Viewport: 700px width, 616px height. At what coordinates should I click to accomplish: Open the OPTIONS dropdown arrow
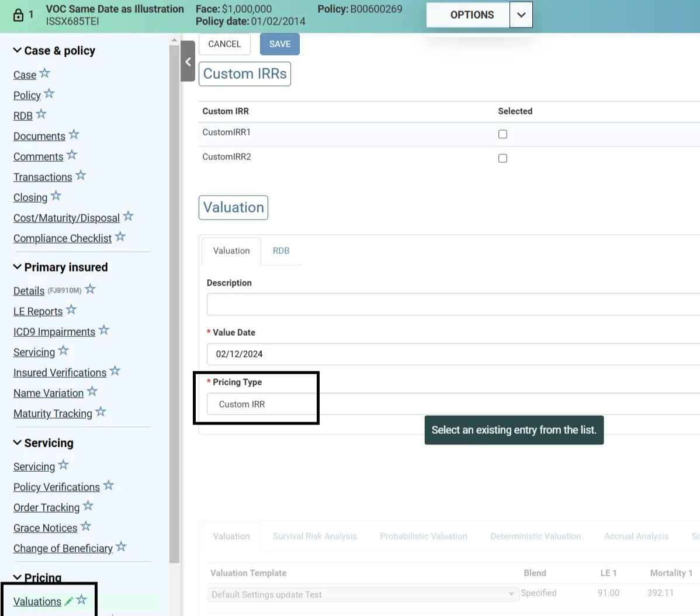[521, 15]
